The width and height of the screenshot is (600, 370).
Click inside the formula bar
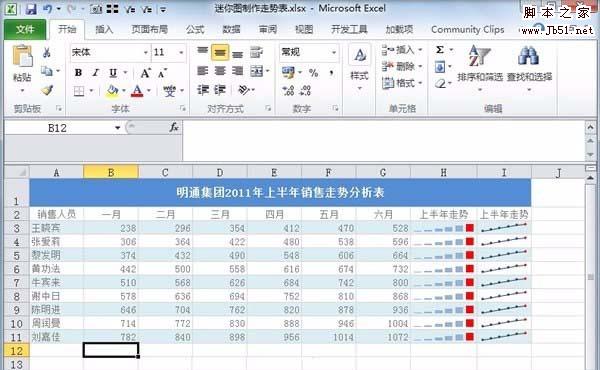point(383,141)
